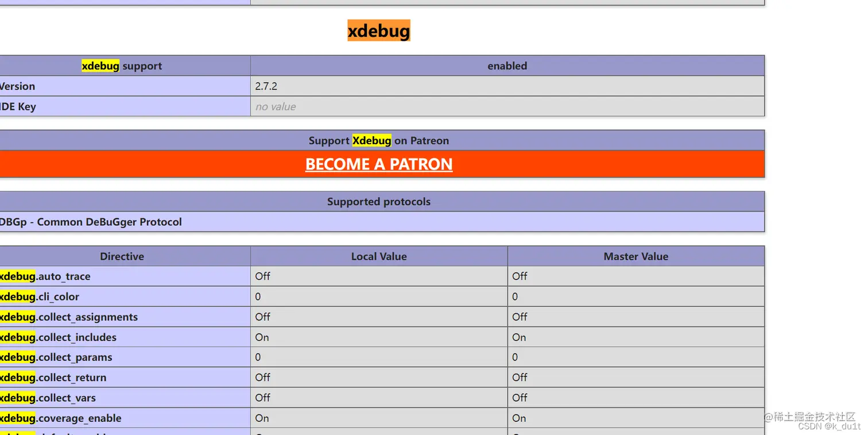Click master value Off for collect_vars
Viewport: 868px width, 435px height.
(x=636, y=398)
